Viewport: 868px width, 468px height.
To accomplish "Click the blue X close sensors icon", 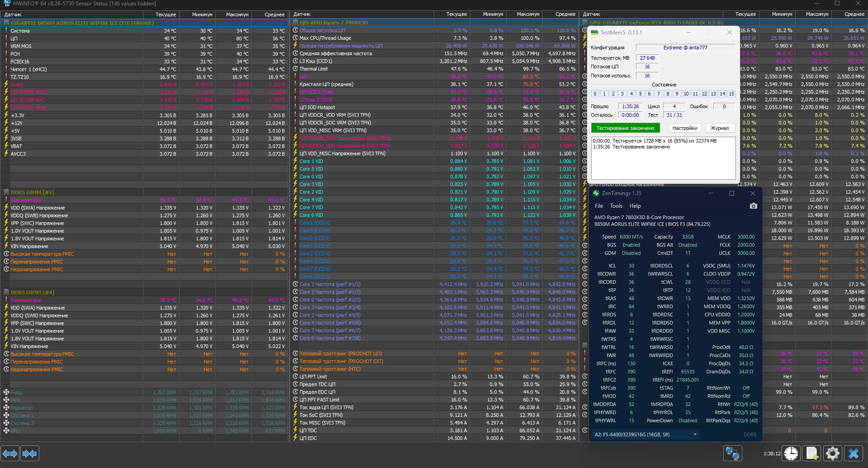I will click(854, 453).
